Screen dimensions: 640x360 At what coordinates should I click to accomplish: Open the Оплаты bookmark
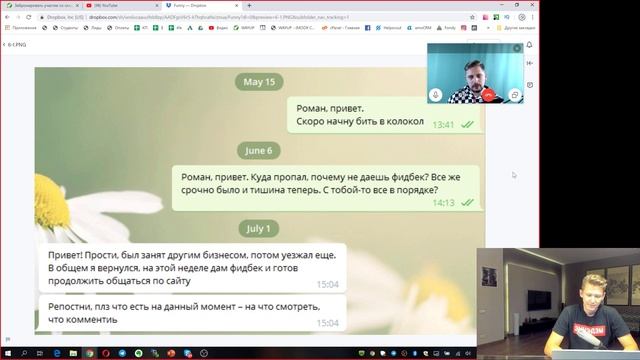tap(118, 28)
